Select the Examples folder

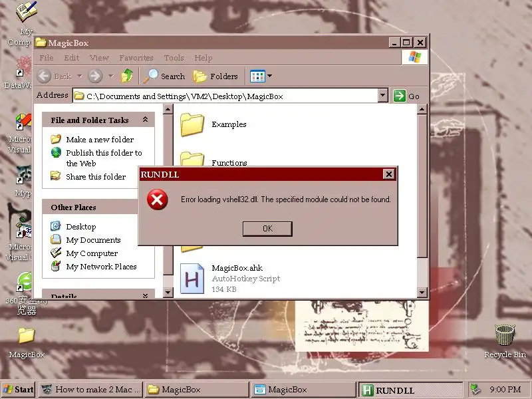click(x=213, y=124)
